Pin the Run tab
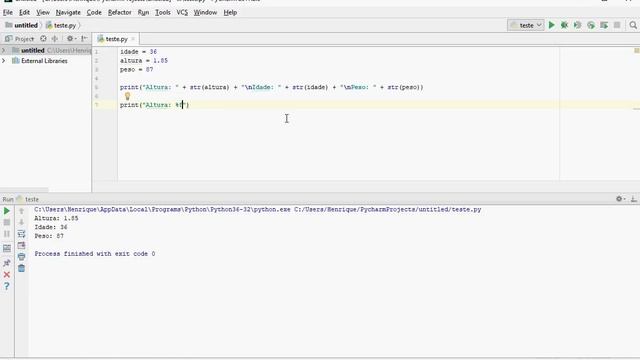 tap(7, 263)
